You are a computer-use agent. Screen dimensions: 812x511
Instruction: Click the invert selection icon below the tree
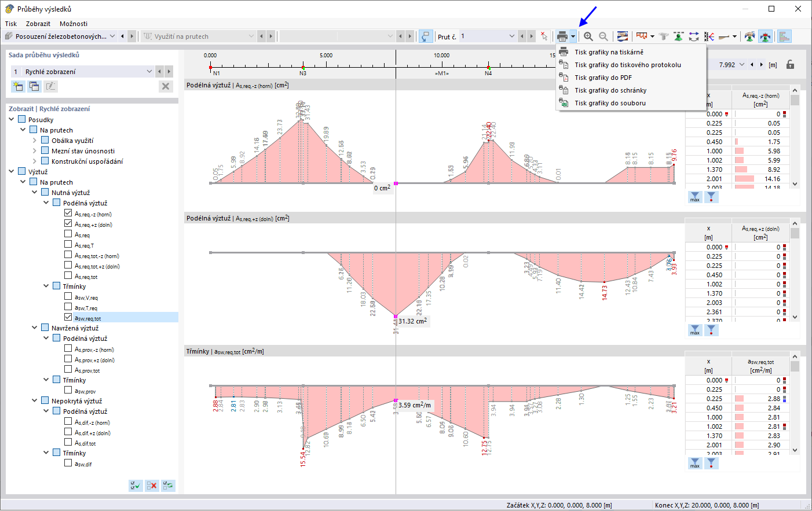(168, 486)
